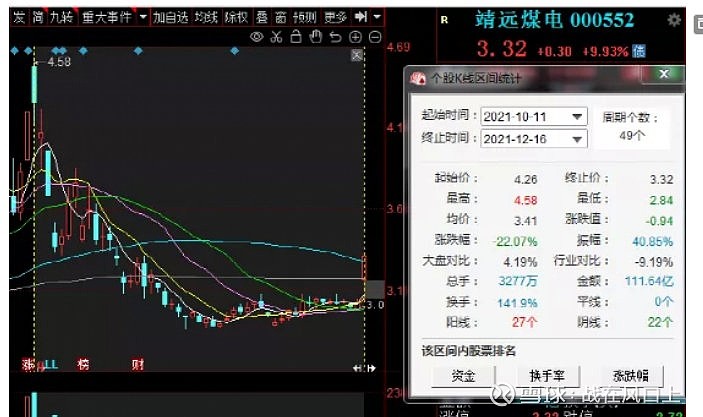Click the 简 toolbar button
The width and height of the screenshot is (703, 417).
38,17
